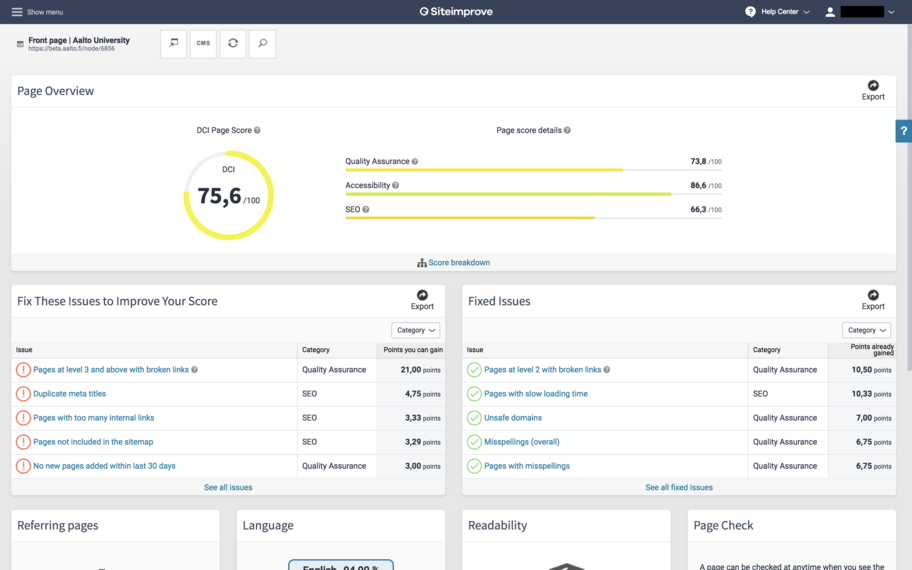This screenshot has height=570, width=912.
Task: Click See all issues link
Action: [x=228, y=487]
